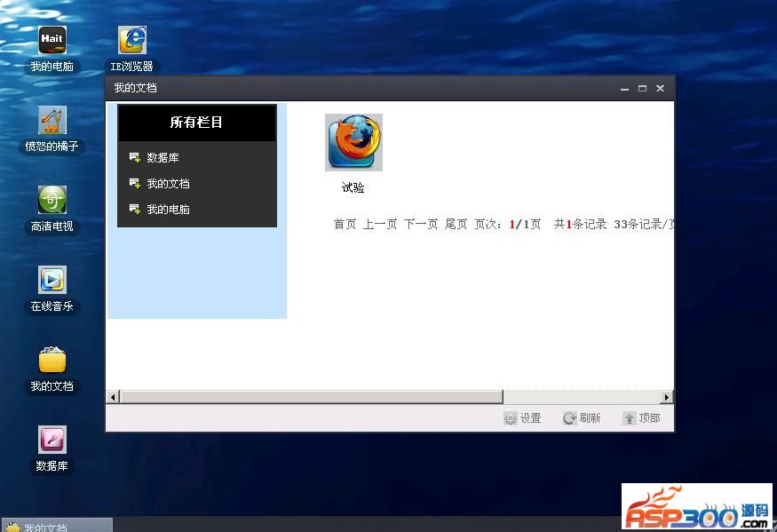Go to 首页 in pagination
777x532 pixels.
[x=345, y=225]
